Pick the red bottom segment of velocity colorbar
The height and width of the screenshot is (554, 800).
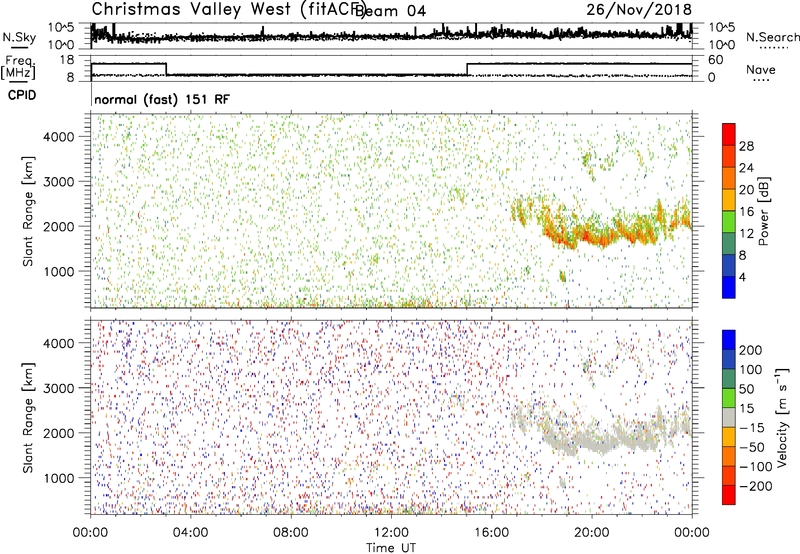729,495
